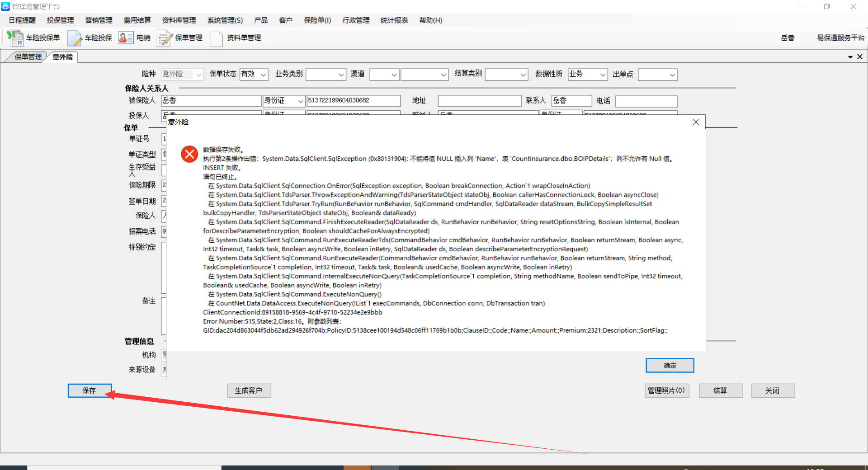Confirm error with 确定 button
868x470 pixels.
[670, 365]
